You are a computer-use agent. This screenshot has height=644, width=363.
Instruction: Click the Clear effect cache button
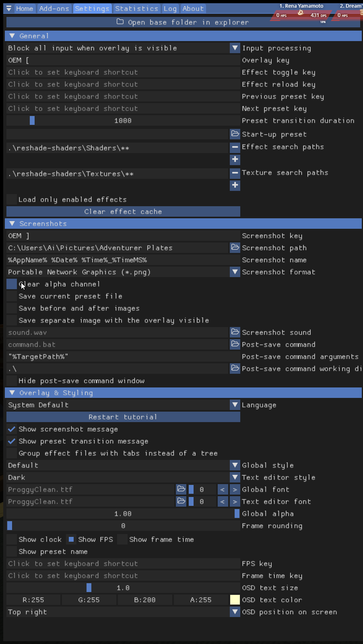123,212
